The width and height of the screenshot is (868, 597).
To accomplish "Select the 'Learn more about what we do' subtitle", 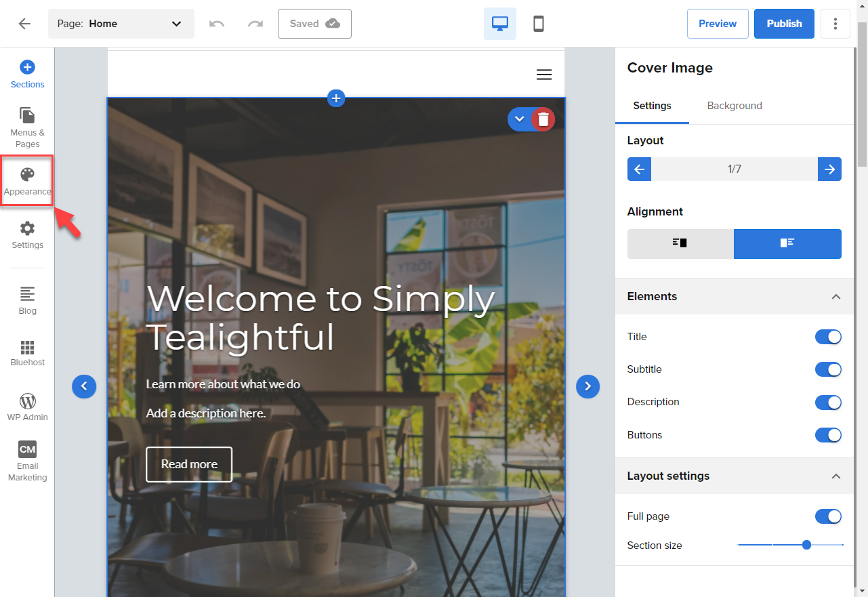I will click(223, 384).
